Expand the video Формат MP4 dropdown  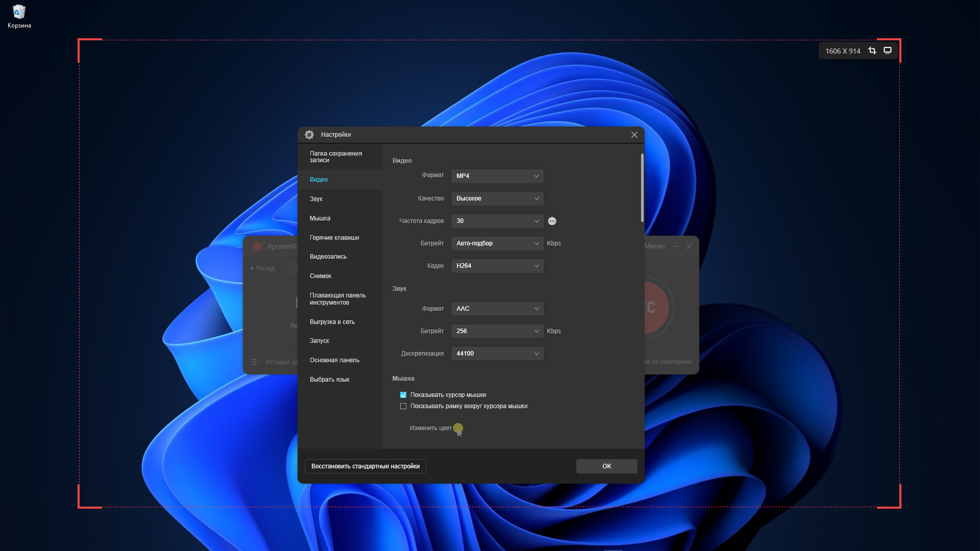click(497, 176)
